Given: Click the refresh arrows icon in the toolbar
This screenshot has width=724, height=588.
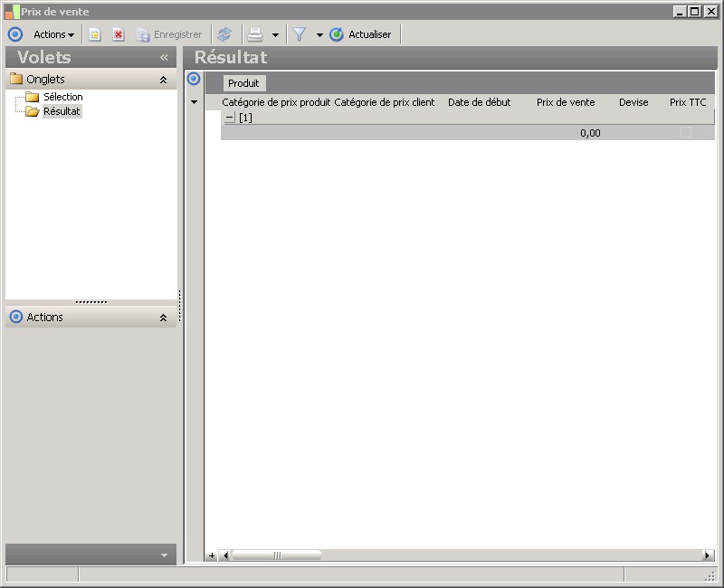Looking at the screenshot, I should pos(224,34).
